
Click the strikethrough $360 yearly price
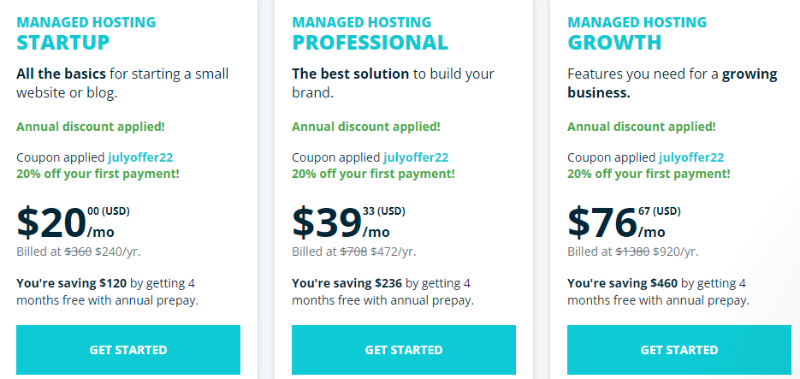pyautogui.click(x=78, y=251)
